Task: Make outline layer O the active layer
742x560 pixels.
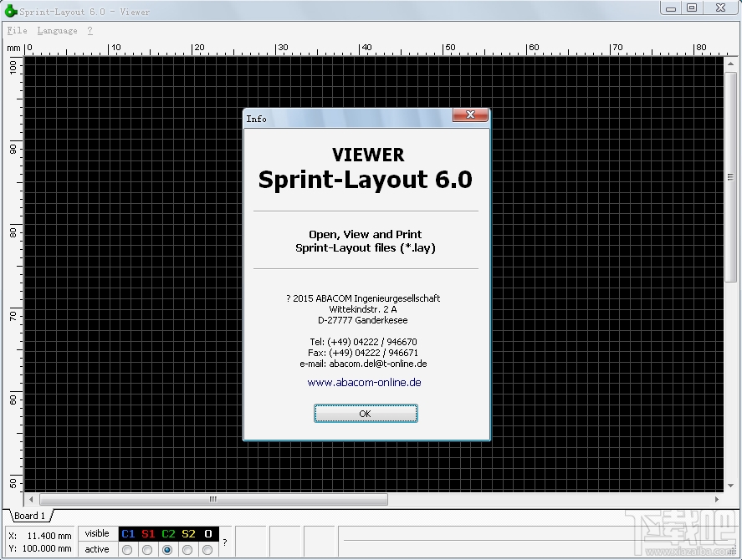Action: pos(207,549)
